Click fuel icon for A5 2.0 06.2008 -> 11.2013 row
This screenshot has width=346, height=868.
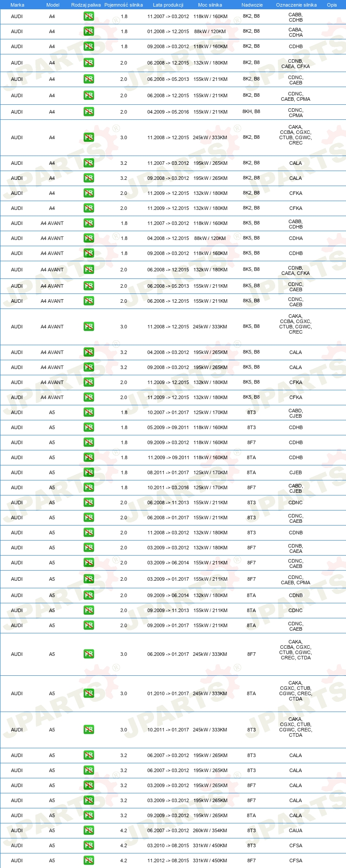click(88, 503)
